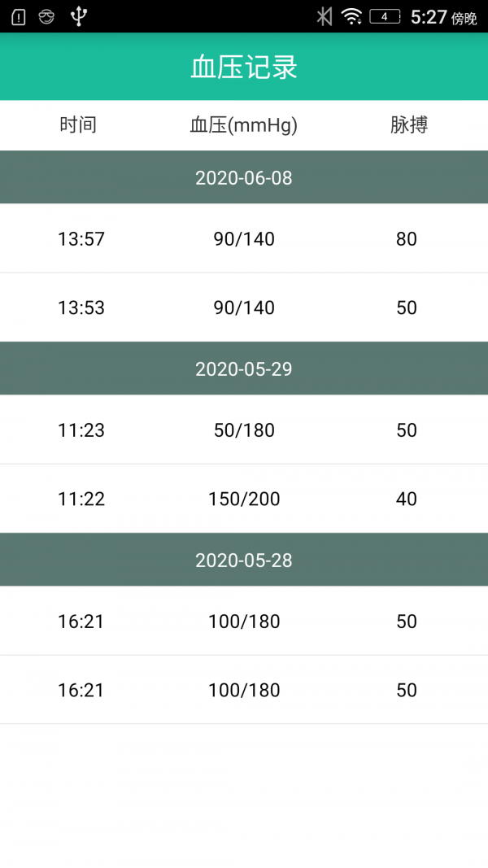The image size is (488, 868).
Task: Tap the 2020-05-28 date section header
Action: [x=244, y=560]
